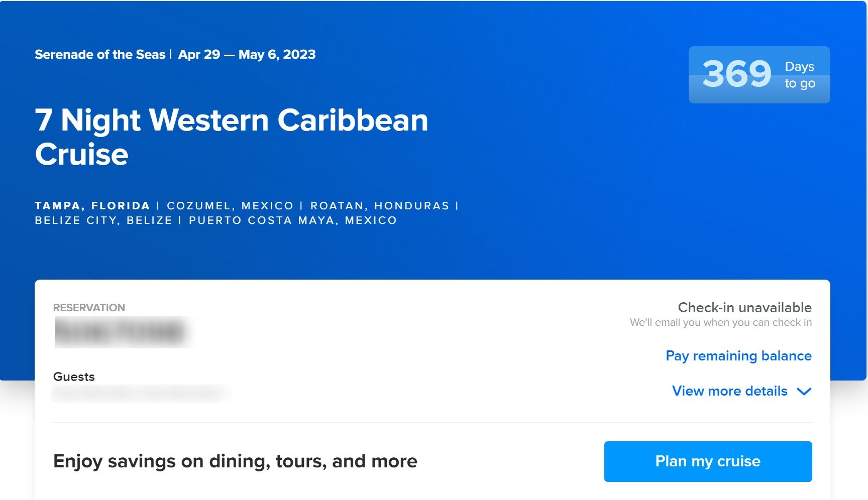
Task: Click the View more details chevron arrow
Action: coord(805,392)
